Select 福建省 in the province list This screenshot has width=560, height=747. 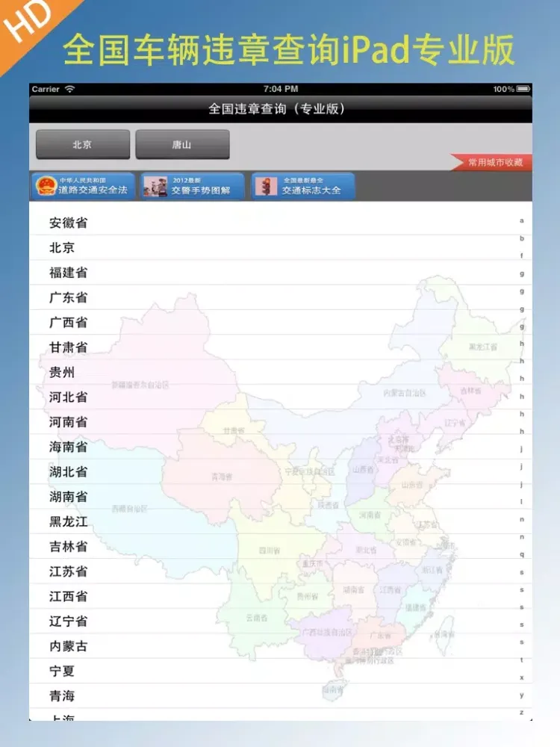(x=281, y=273)
